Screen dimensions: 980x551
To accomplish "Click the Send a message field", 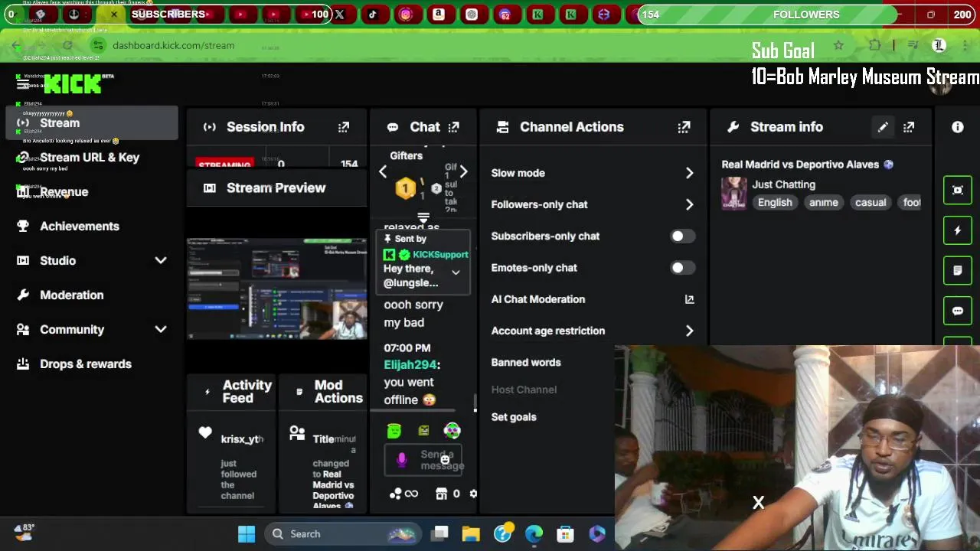I will pyautogui.click(x=423, y=460).
